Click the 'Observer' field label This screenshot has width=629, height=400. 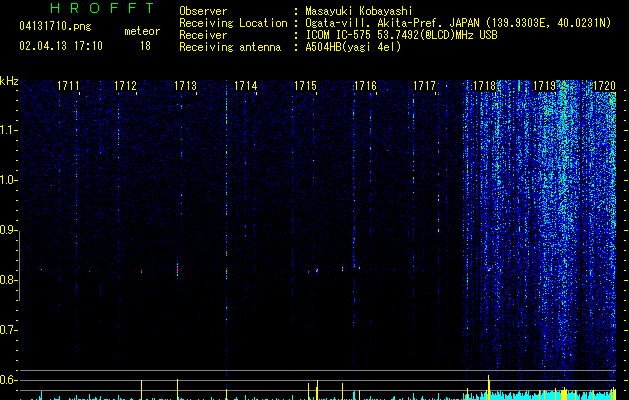pyautogui.click(x=203, y=11)
